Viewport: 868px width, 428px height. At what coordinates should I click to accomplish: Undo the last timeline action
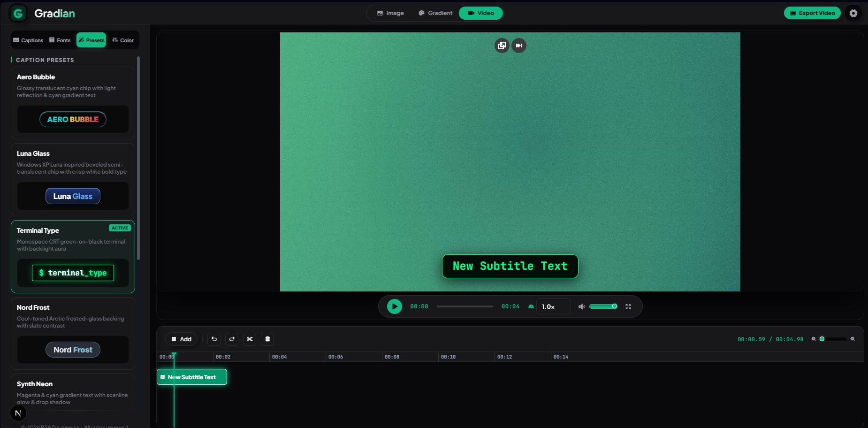214,339
